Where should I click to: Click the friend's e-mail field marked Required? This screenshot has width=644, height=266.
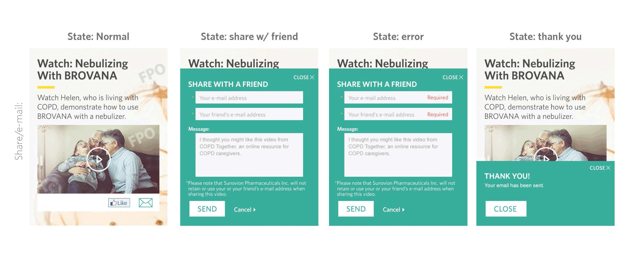tap(398, 114)
